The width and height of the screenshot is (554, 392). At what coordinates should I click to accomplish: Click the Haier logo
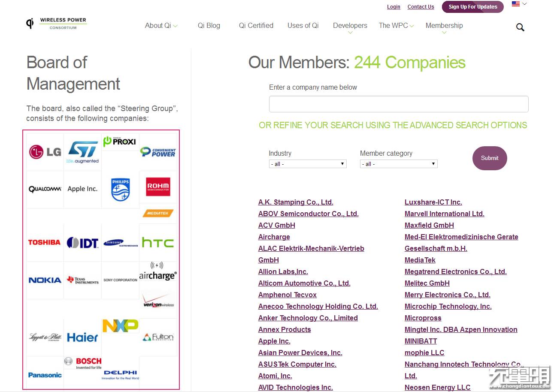pyautogui.click(x=82, y=338)
